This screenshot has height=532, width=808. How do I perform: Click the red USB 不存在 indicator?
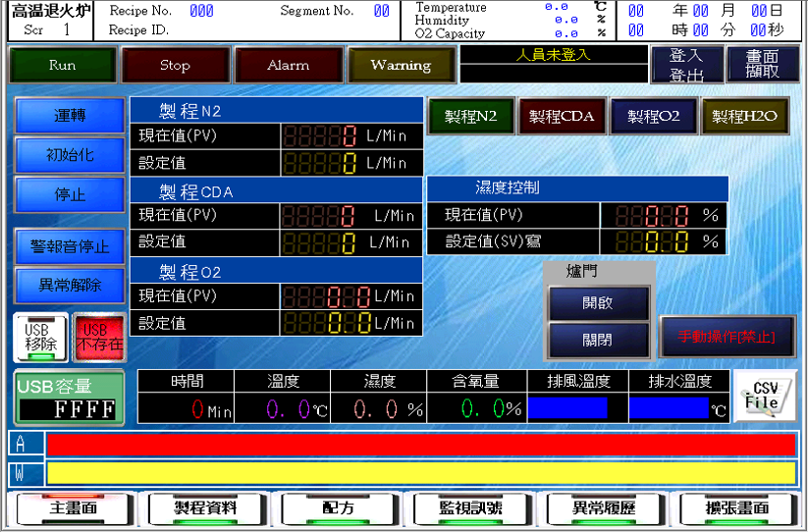(x=99, y=338)
